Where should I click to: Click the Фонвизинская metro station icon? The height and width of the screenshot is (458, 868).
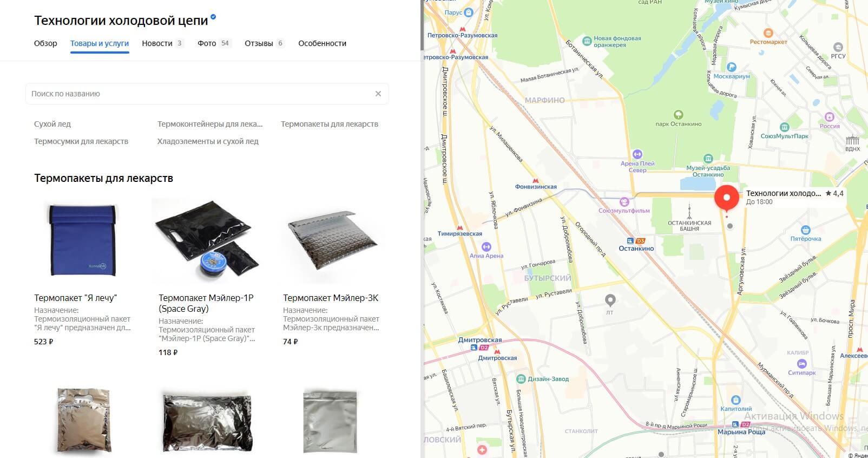[535, 180]
